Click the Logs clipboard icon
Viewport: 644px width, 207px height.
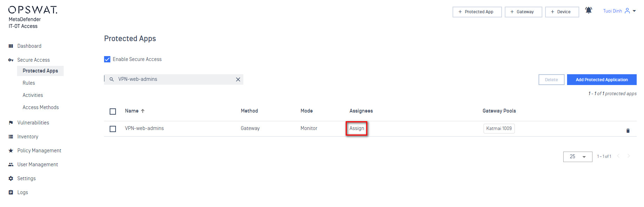[11, 192]
